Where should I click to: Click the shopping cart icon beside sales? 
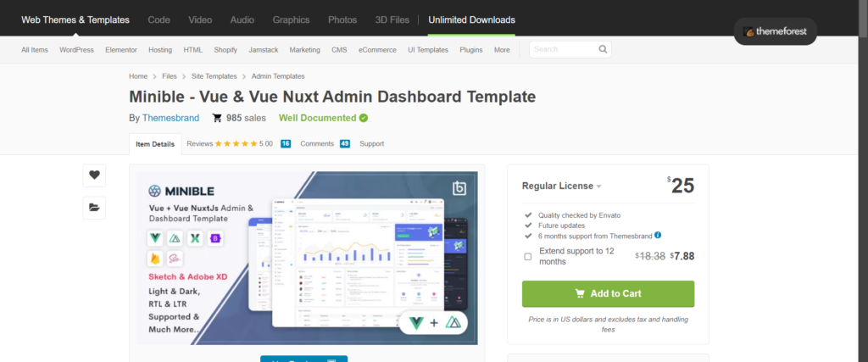click(217, 118)
